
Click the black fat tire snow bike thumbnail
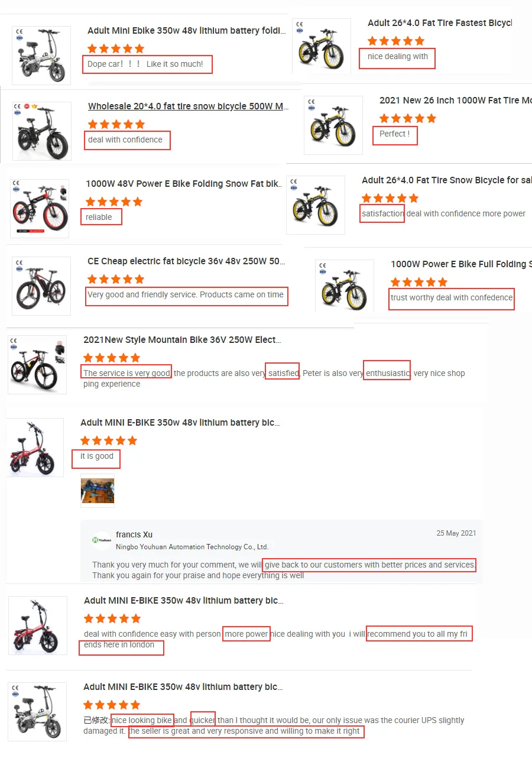pyautogui.click(x=41, y=131)
